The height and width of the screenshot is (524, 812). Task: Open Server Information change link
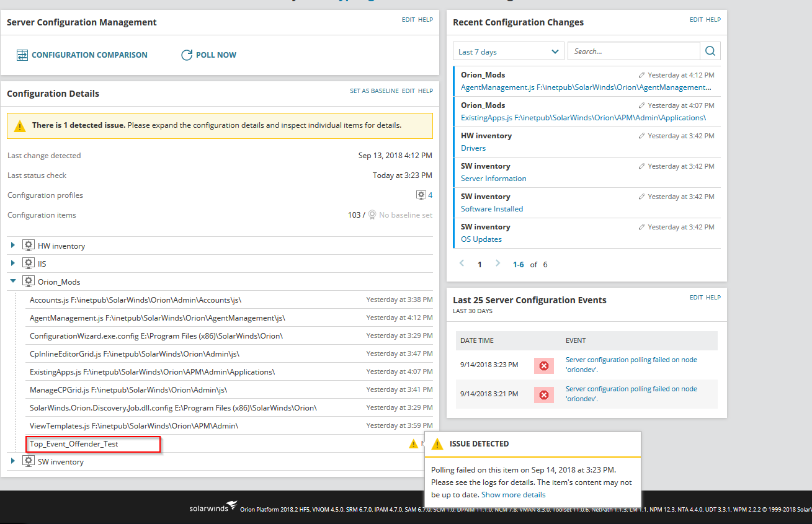[x=494, y=179]
